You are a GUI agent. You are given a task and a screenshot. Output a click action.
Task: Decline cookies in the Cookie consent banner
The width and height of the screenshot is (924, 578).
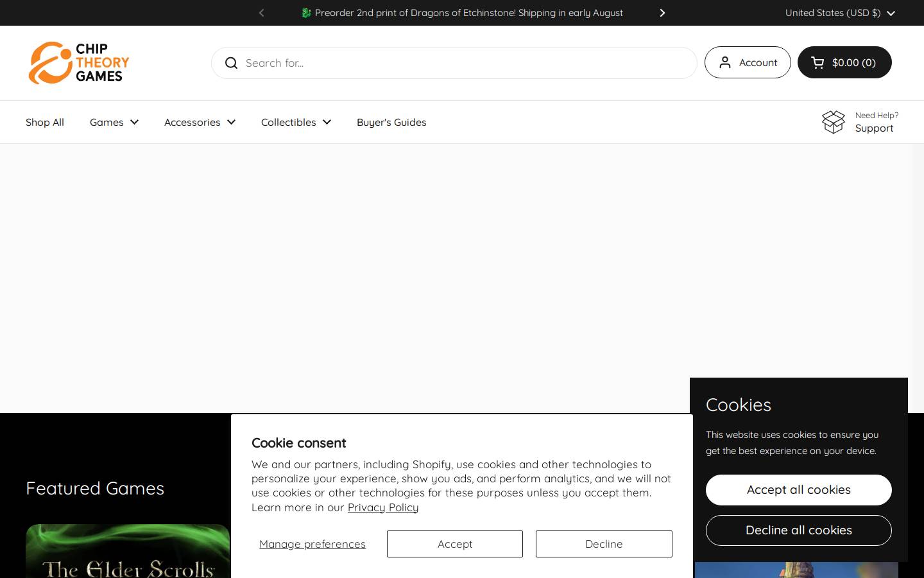604,544
